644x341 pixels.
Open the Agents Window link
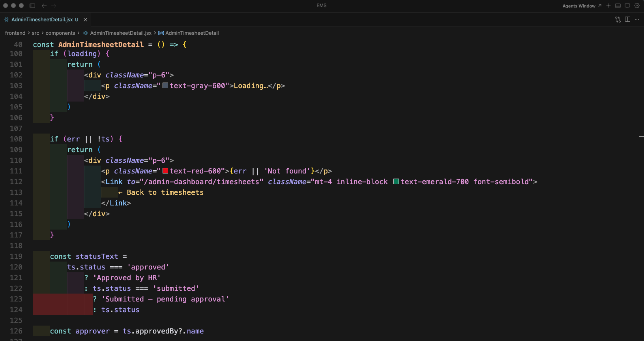tap(582, 6)
